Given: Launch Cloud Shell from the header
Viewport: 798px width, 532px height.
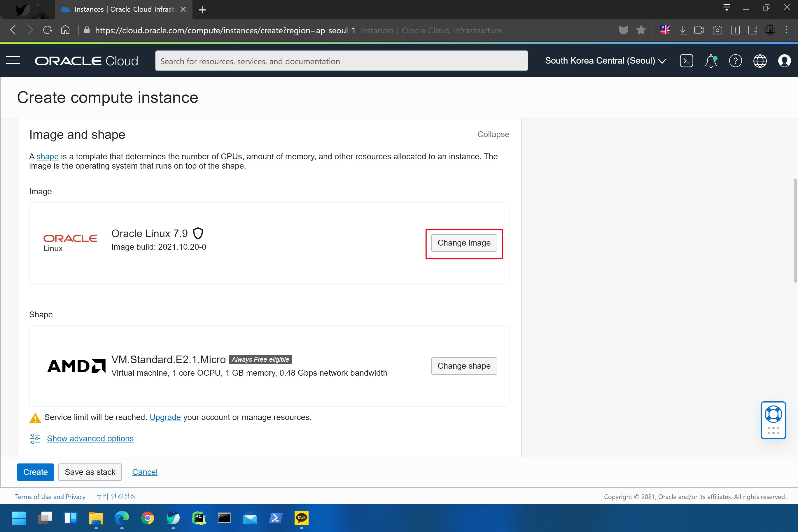Looking at the screenshot, I should [686, 61].
